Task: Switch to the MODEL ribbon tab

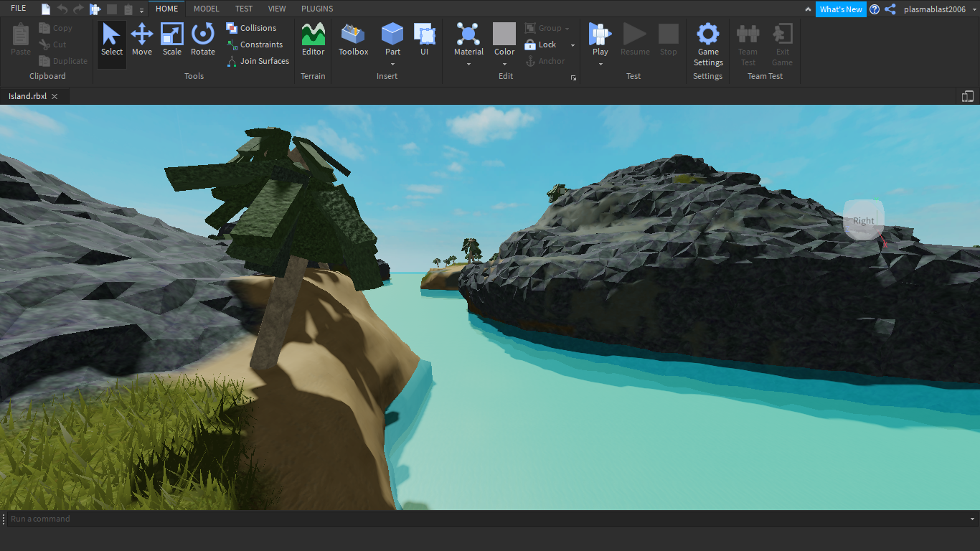Action: tap(207, 9)
